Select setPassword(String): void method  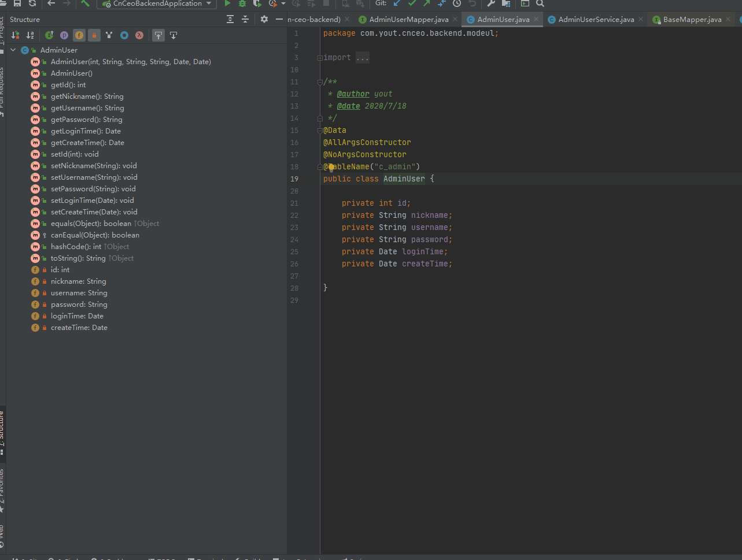[93, 189]
